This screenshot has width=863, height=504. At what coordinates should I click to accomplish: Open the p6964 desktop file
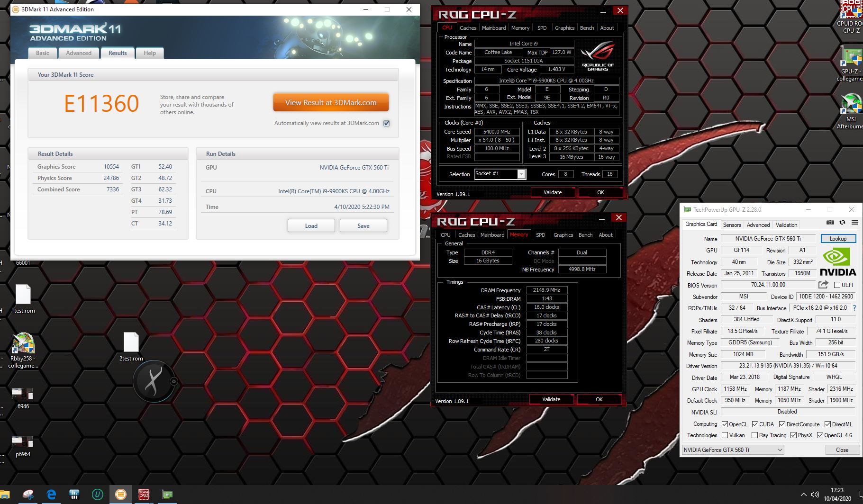(x=23, y=446)
